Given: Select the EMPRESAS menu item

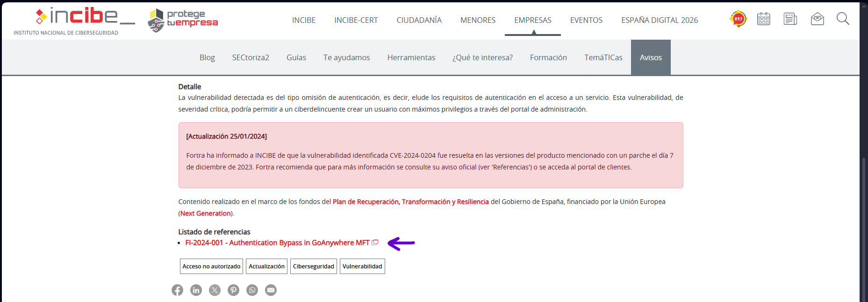Looking at the screenshot, I should coord(533,20).
